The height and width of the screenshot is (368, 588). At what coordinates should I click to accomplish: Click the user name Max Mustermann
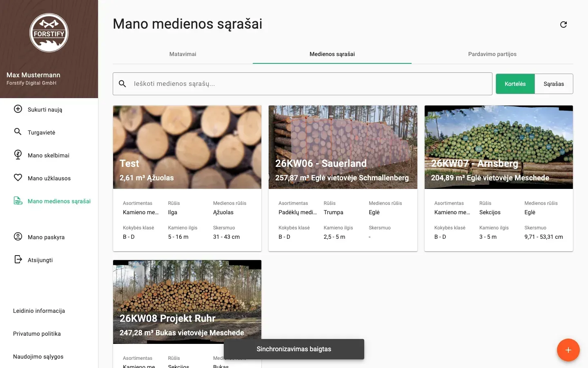pos(33,75)
